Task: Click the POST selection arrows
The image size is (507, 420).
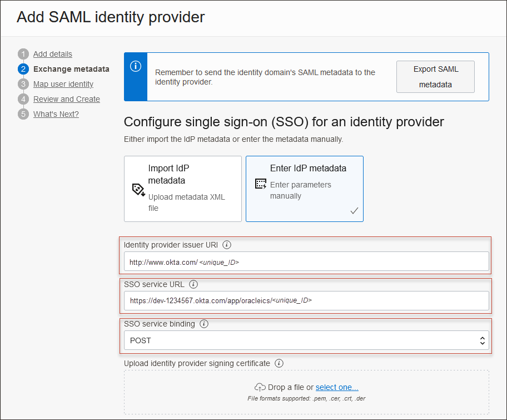Action: 483,340
